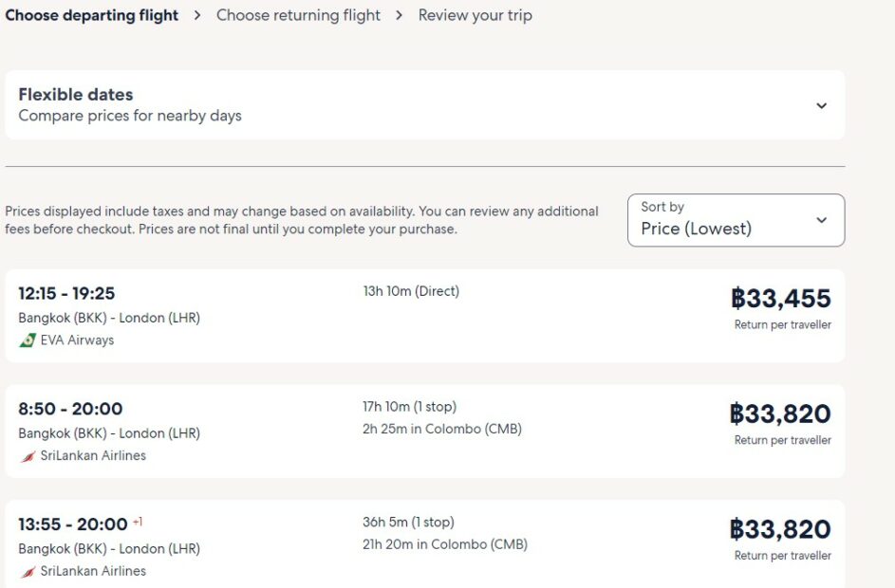Click chevron arrow before Review your trip
895x588 pixels.
coord(400,15)
